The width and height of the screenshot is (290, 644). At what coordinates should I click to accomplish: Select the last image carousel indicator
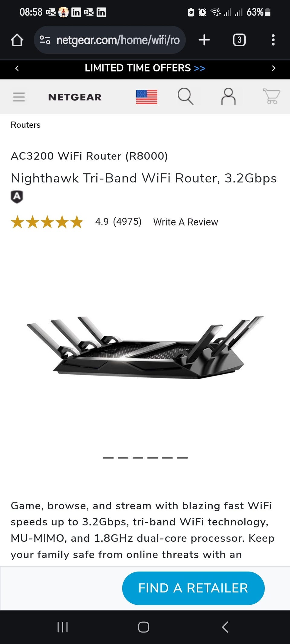[182, 458]
